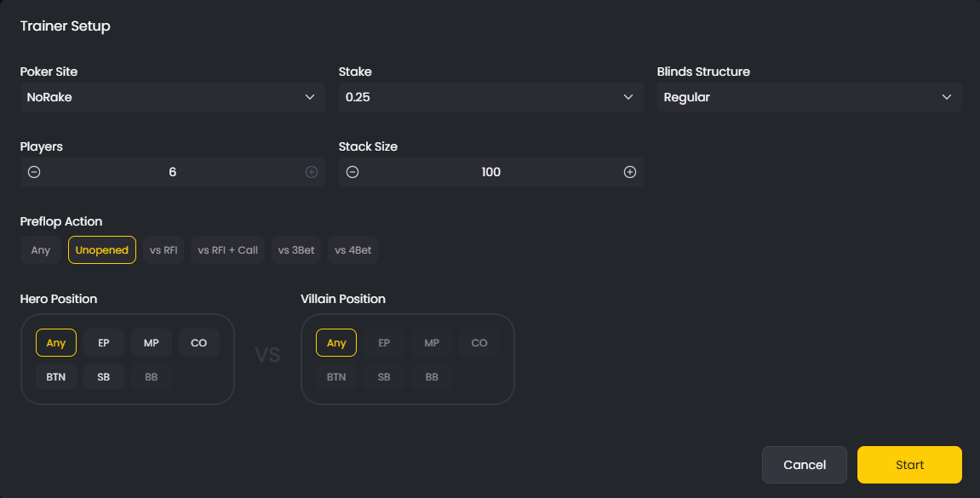Set Villain Position to BTN
This screenshot has width=980, height=498.
[x=335, y=376]
